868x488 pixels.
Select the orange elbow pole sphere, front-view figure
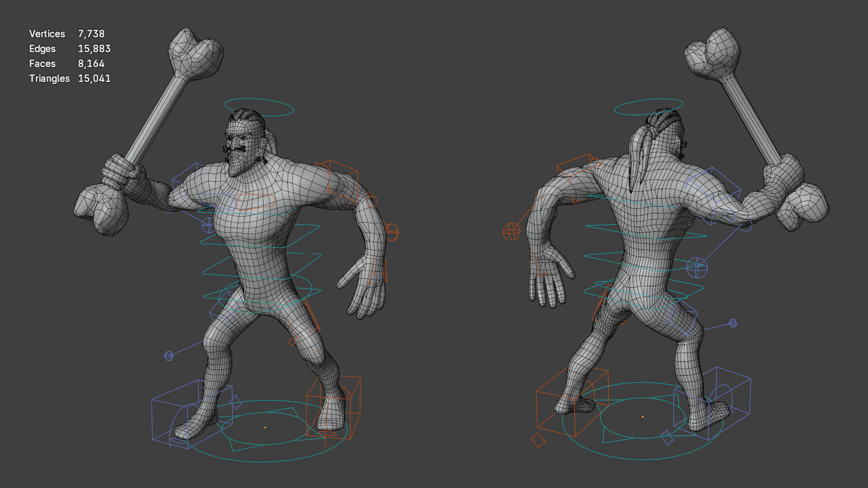coord(392,232)
